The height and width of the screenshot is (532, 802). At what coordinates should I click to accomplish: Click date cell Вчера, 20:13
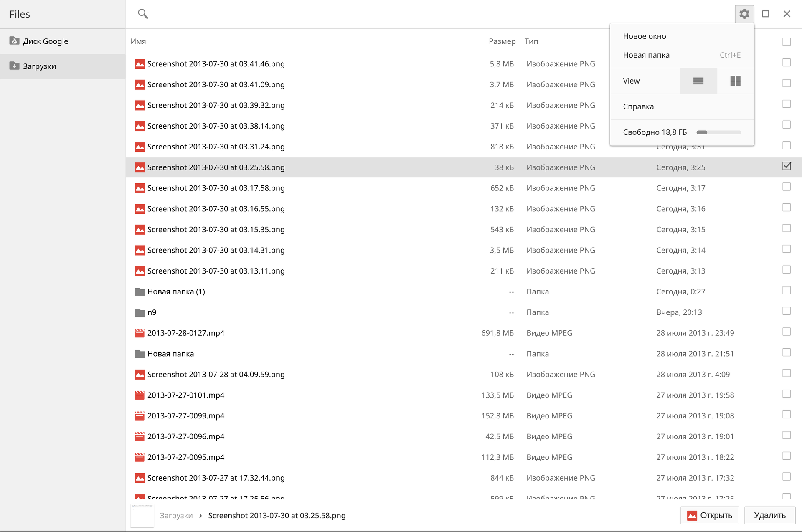click(679, 312)
